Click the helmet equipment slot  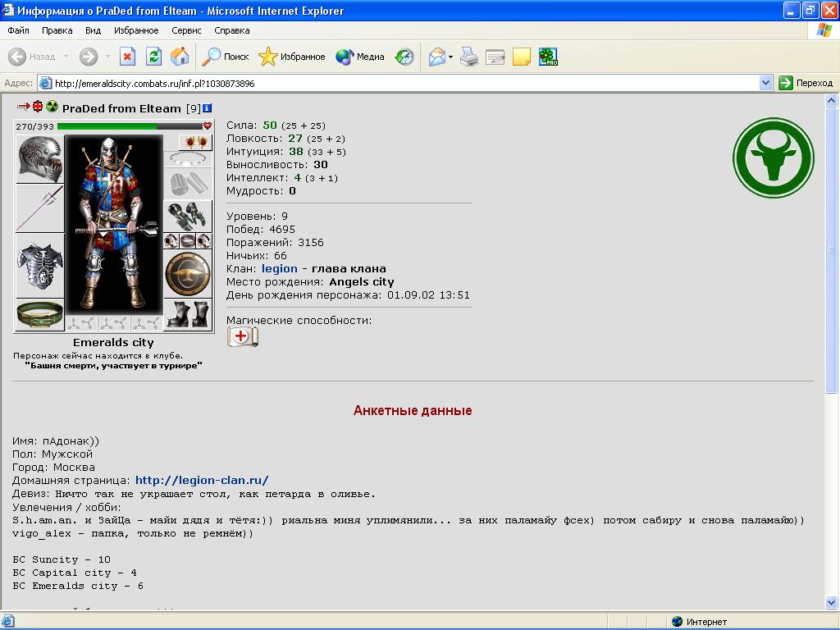coord(39,159)
